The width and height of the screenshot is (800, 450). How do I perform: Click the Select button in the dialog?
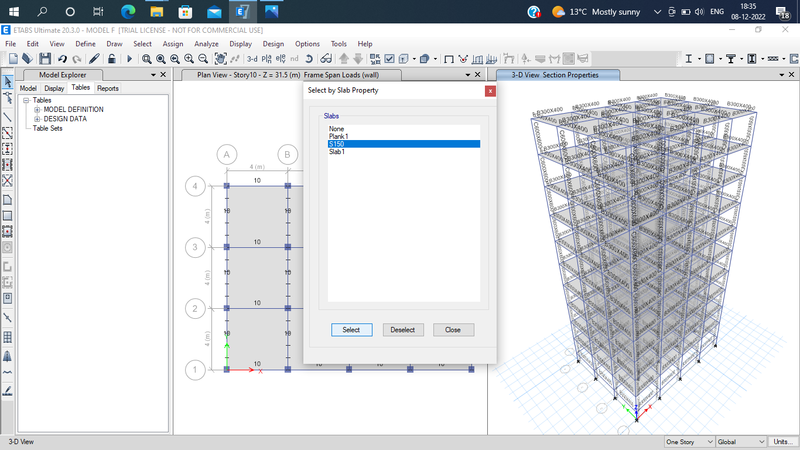click(x=352, y=330)
